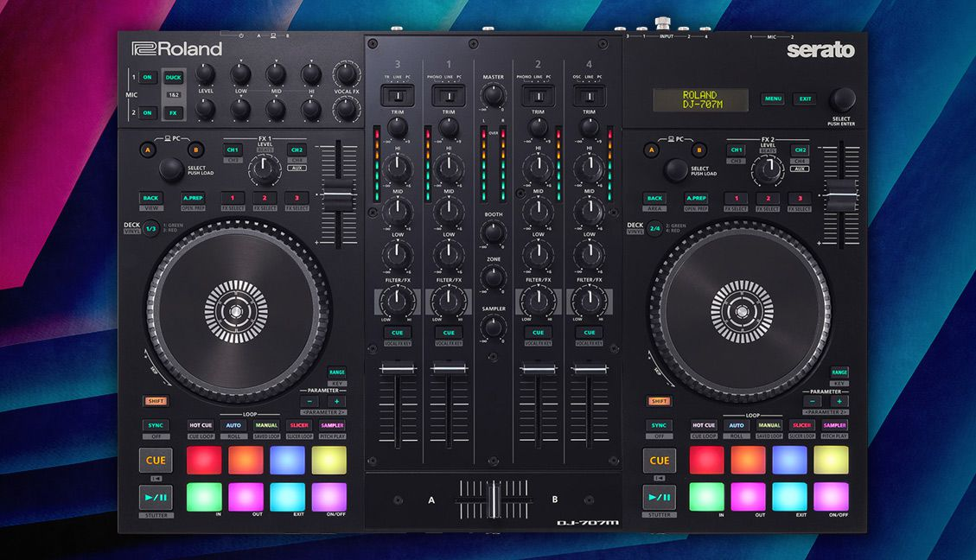
Task: Hit the magenta OUT pad on deck 1/3
Action: [246, 497]
